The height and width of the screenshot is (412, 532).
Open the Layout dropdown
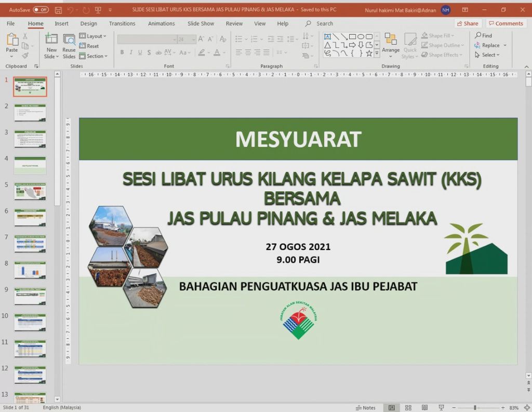pyautogui.click(x=93, y=36)
